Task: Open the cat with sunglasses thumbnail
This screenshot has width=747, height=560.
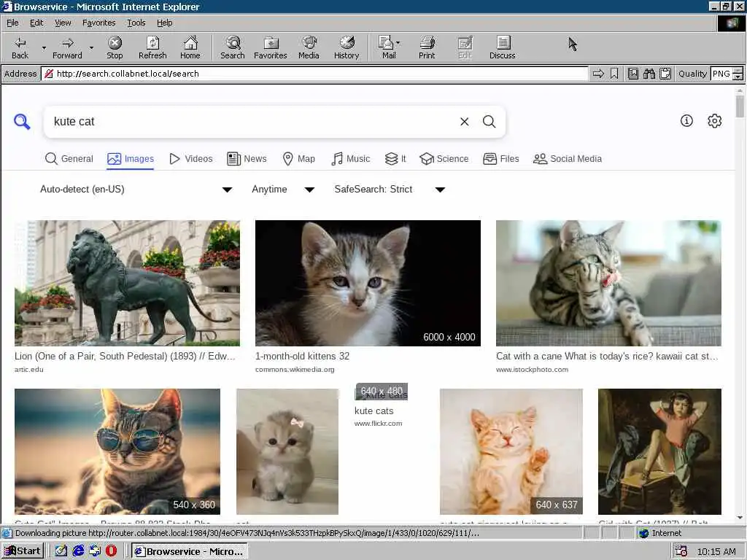Action: tap(117, 451)
